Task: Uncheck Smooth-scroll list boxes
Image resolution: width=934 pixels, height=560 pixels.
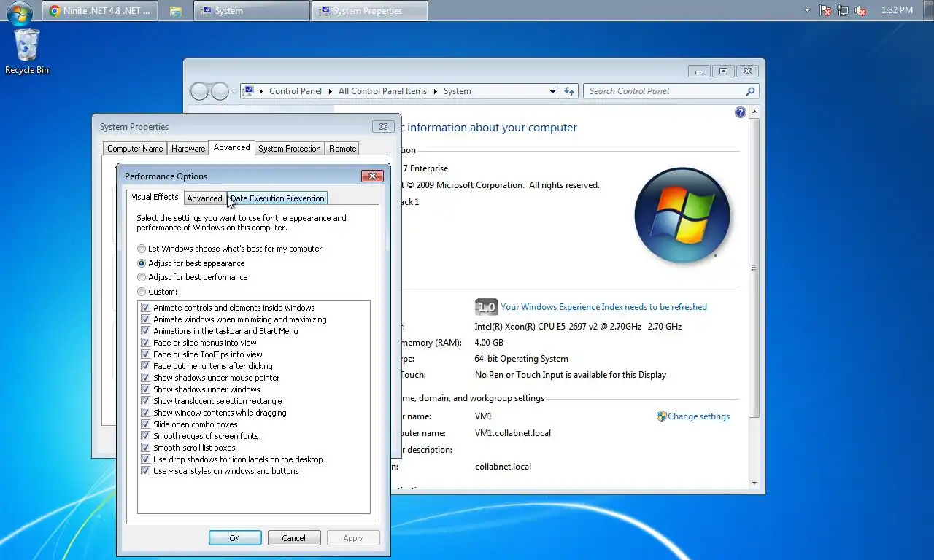Action: (146, 448)
